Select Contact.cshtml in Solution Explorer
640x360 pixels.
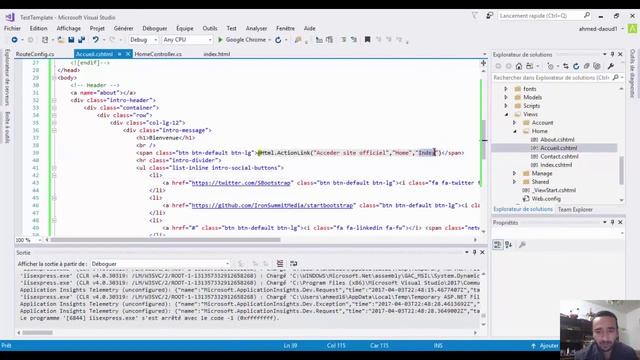tap(559, 156)
